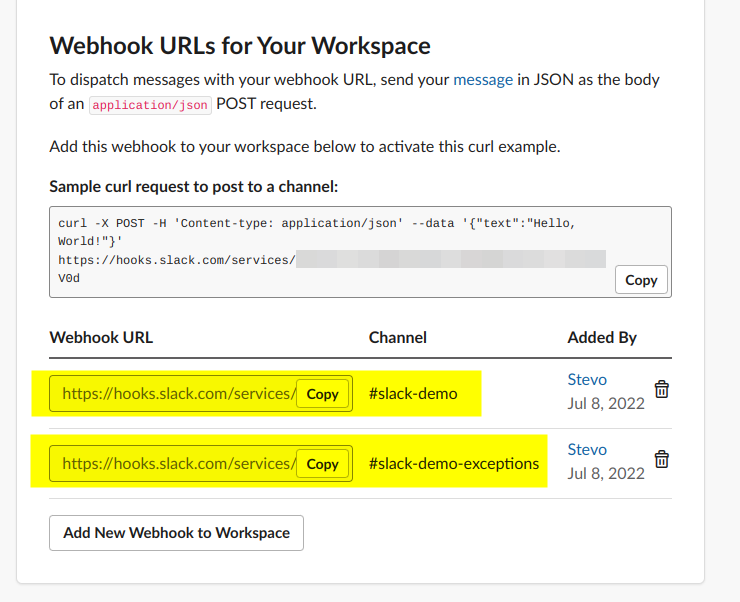Click the #slack-demo-exceptions channel name
The width and height of the screenshot is (740, 602).
[454, 463]
